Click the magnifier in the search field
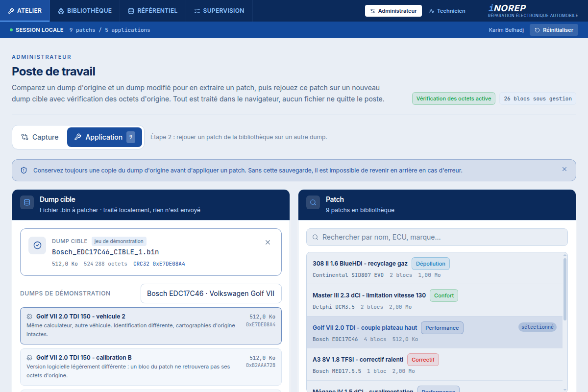 coord(315,237)
